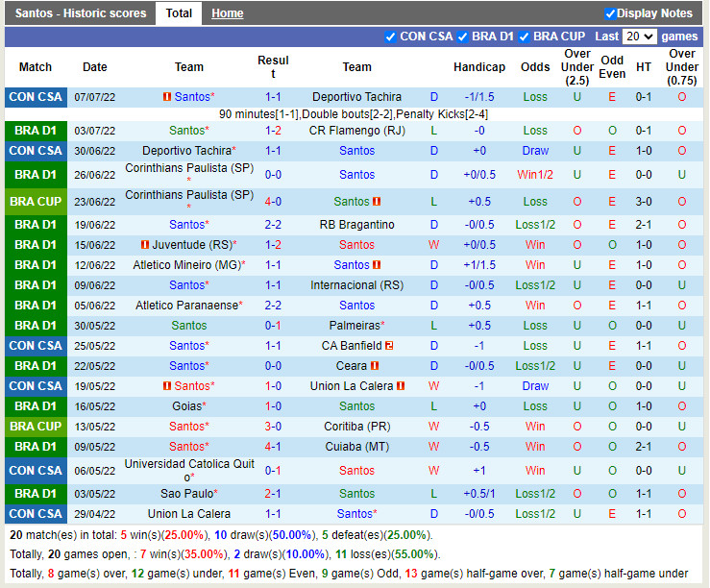Click red card icon beside Santos on 19/05/22

166,386
